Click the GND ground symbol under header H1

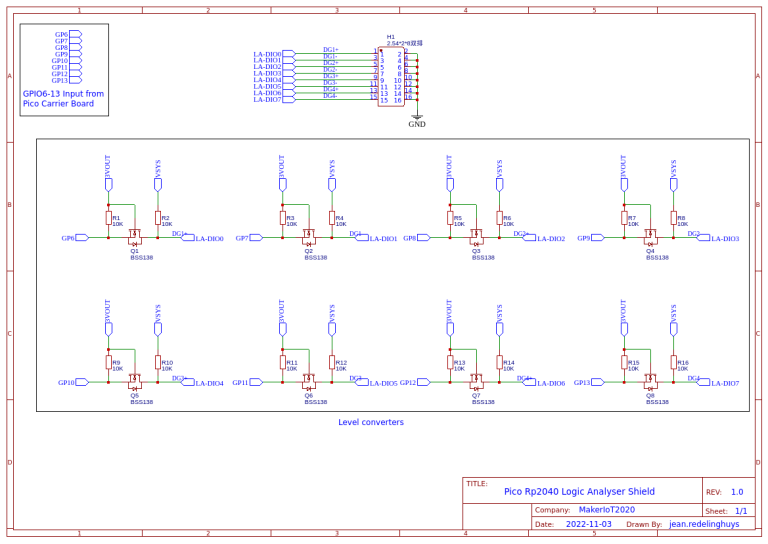[417, 118]
